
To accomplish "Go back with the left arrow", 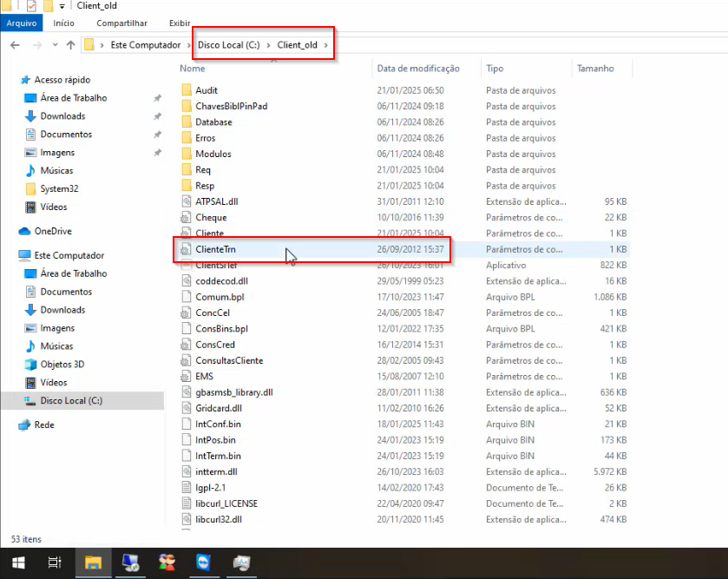I will coord(15,45).
